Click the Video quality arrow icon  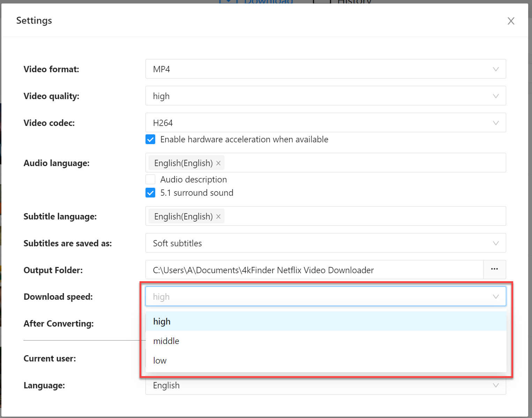tap(495, 96)
